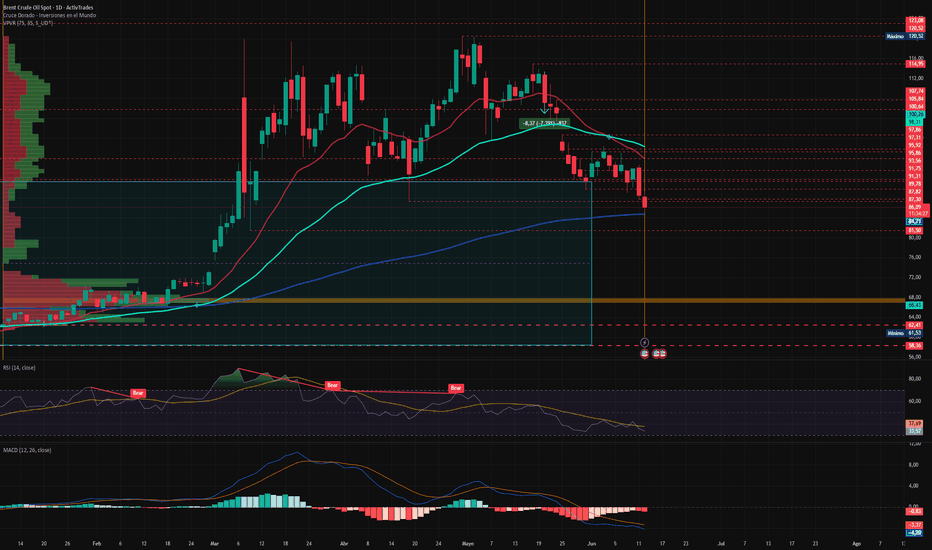Select the middle Bear divergence label in RSI

pyautogui.click(x=332, y=385)
